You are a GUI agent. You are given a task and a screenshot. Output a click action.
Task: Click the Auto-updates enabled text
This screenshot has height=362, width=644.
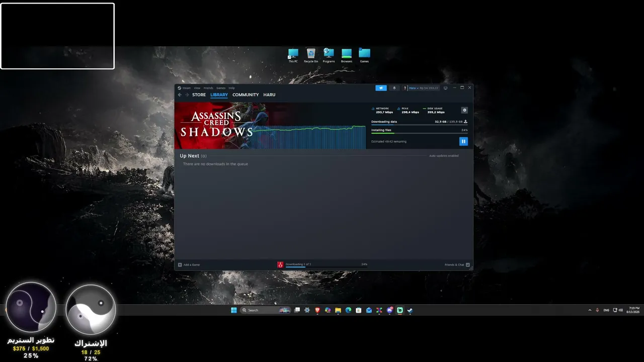[444, 156]
